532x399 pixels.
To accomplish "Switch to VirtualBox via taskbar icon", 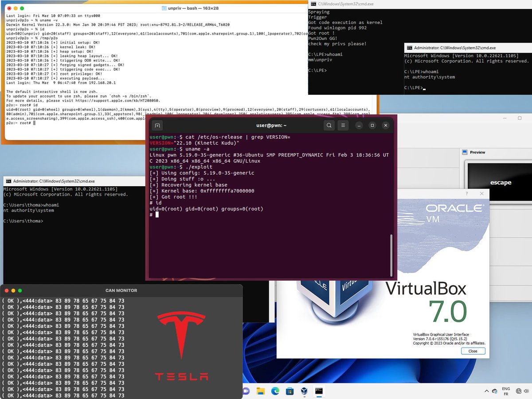I will coord(304,391).
